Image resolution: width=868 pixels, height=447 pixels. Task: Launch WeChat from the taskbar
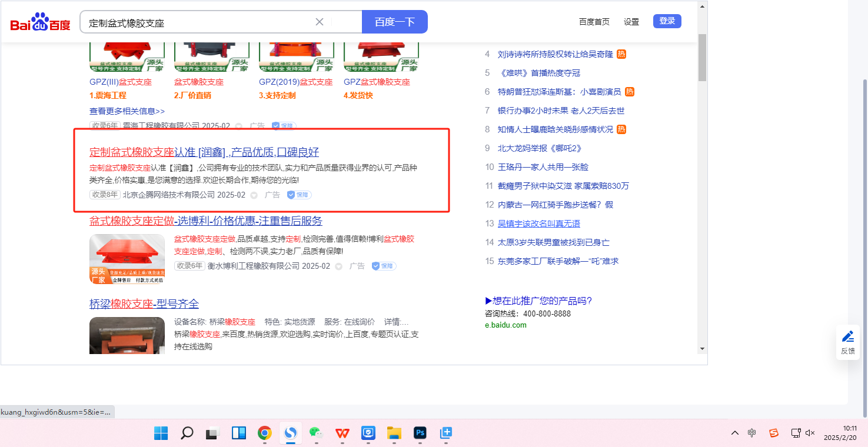[x=317, y=433]
